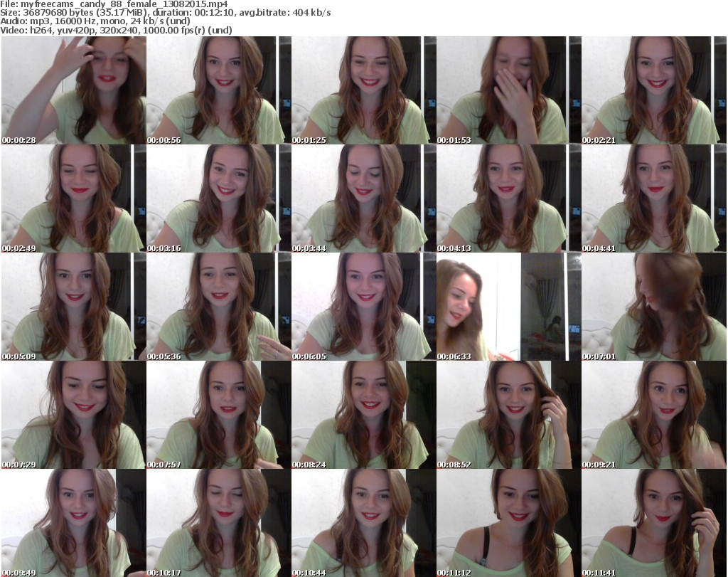
Task: Click the thumbnail timestamped 00:02:21
Action: point(654,90)
